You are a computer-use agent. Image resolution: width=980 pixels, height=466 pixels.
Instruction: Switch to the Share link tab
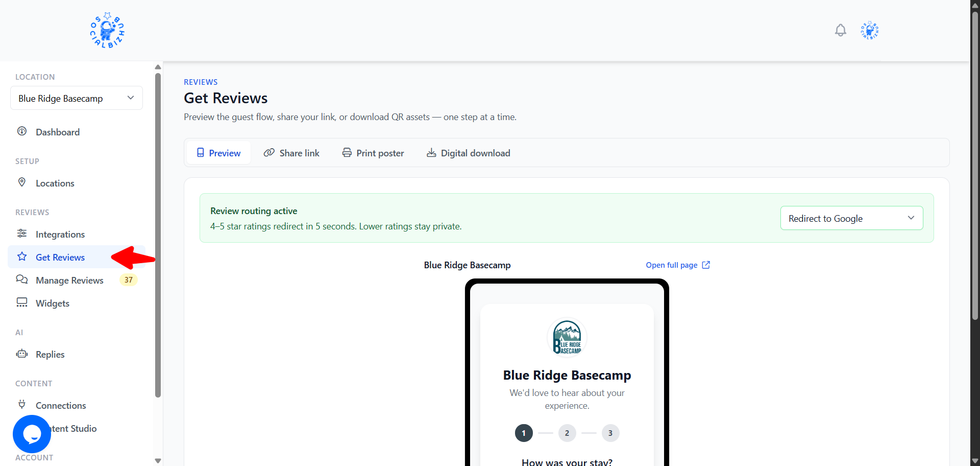click(x=291, y=153)
